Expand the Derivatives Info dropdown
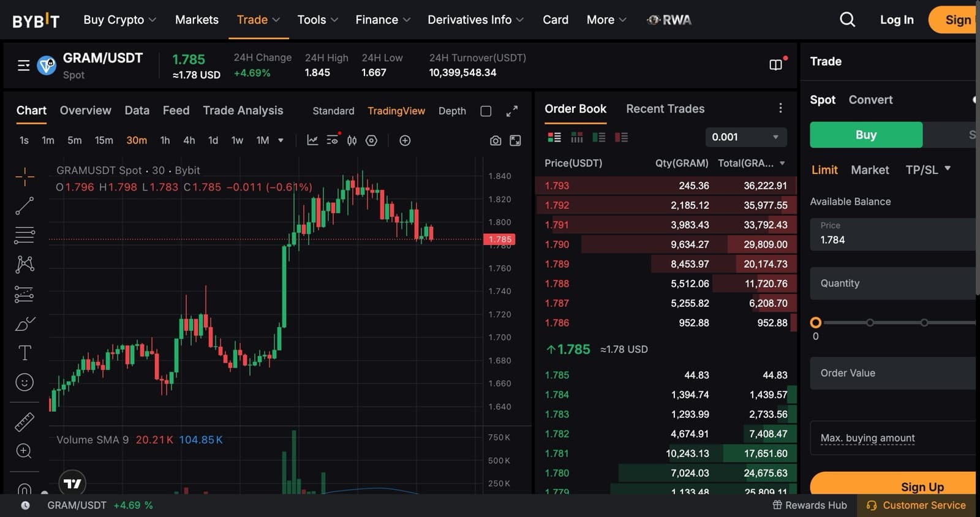Screen dimensions: 980x517 476,20
